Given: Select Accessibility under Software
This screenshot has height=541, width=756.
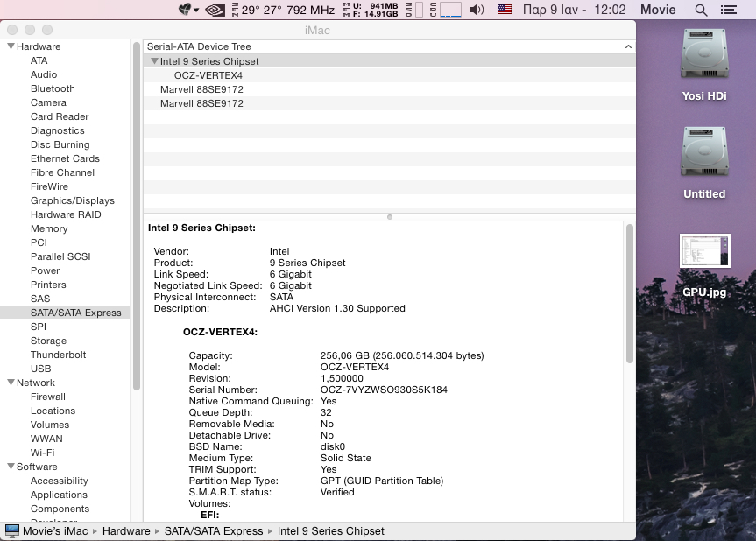Looking at the screenshot, I should [x=60, y=481].
